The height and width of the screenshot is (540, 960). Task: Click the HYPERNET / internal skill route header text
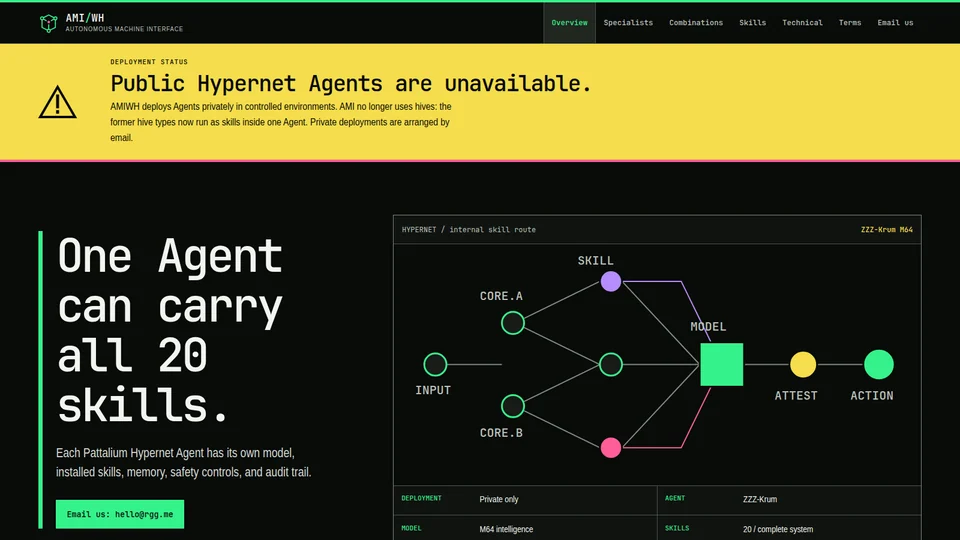pyautogui.click(x=468, y=230)
